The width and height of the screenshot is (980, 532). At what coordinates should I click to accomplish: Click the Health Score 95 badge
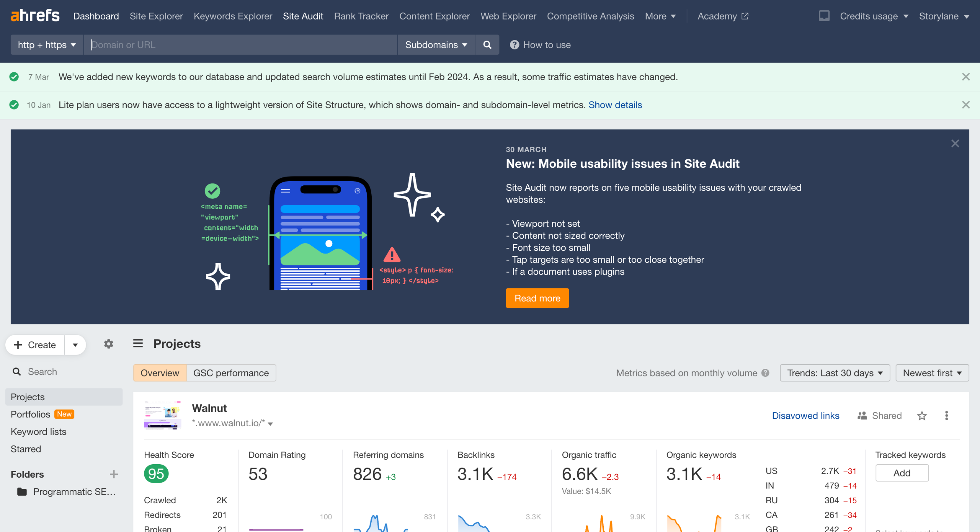156,474
